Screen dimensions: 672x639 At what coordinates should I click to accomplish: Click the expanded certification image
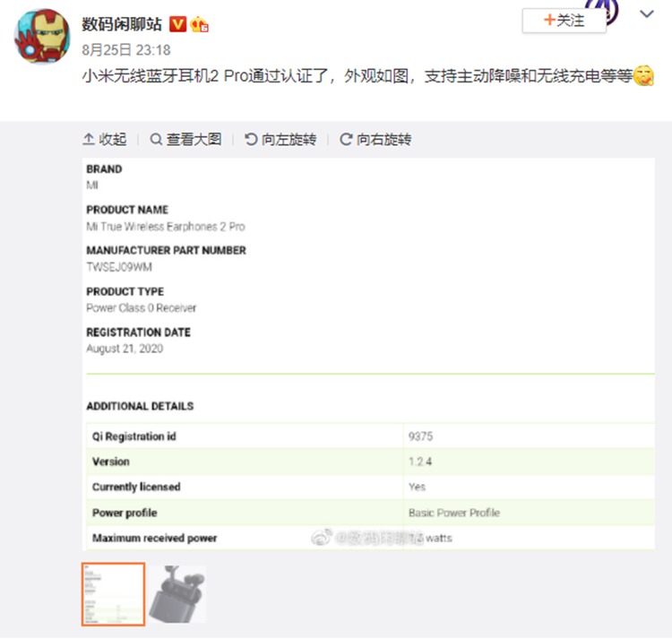368,354
